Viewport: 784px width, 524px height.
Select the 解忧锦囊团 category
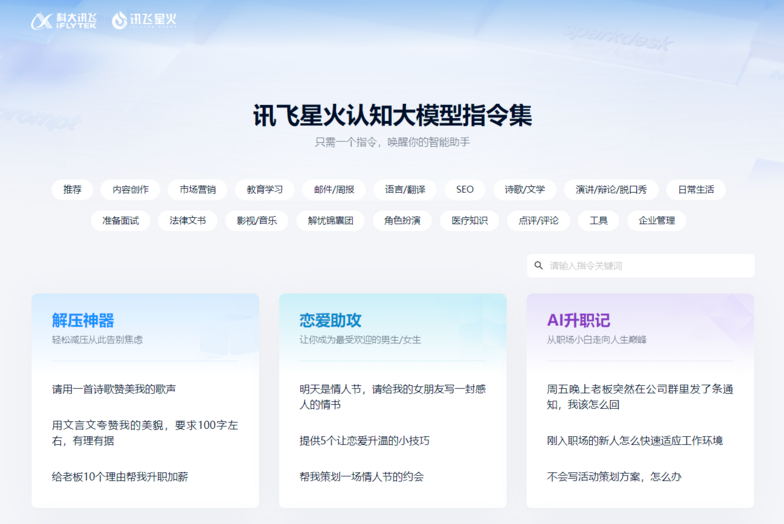[330, 220]
